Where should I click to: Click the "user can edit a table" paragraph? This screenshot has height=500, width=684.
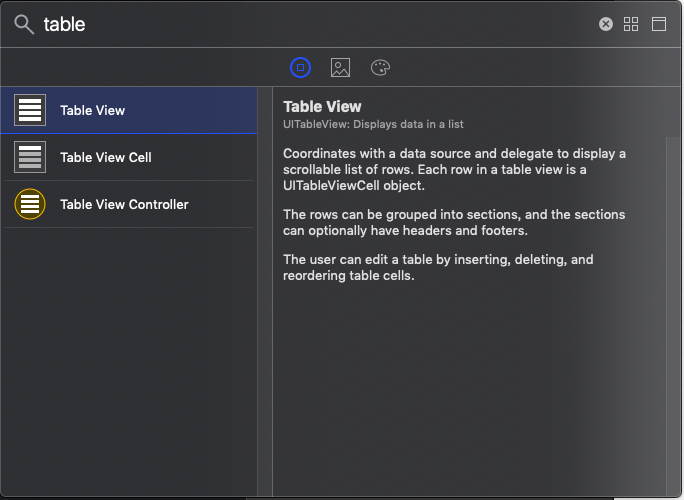point(438,267)
